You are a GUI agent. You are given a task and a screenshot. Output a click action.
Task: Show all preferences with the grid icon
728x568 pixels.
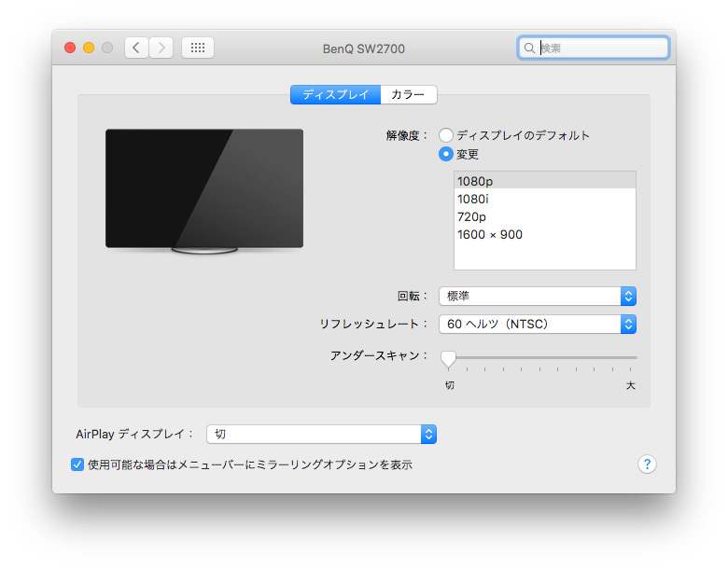coord(198,48)
